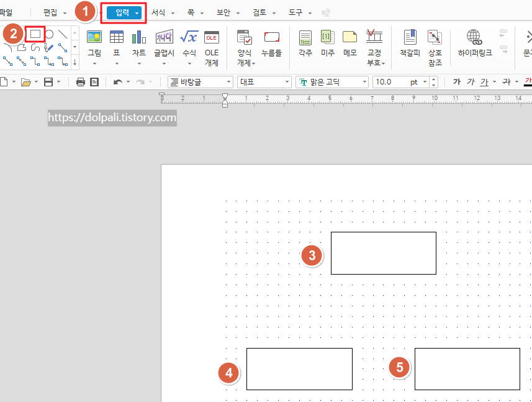Open the 양식 개체 form objects tool
Viewport: 532px width, 402px height.
click(245, 48)
